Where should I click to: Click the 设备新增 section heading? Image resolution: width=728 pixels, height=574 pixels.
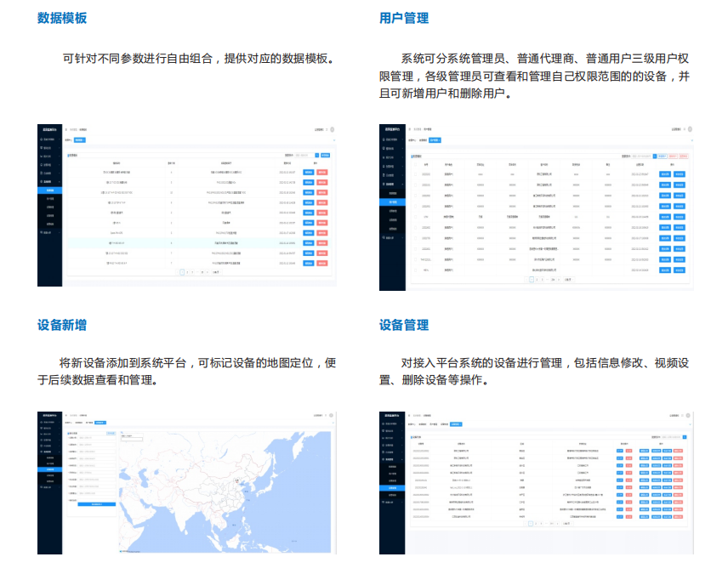click(62, 325)
